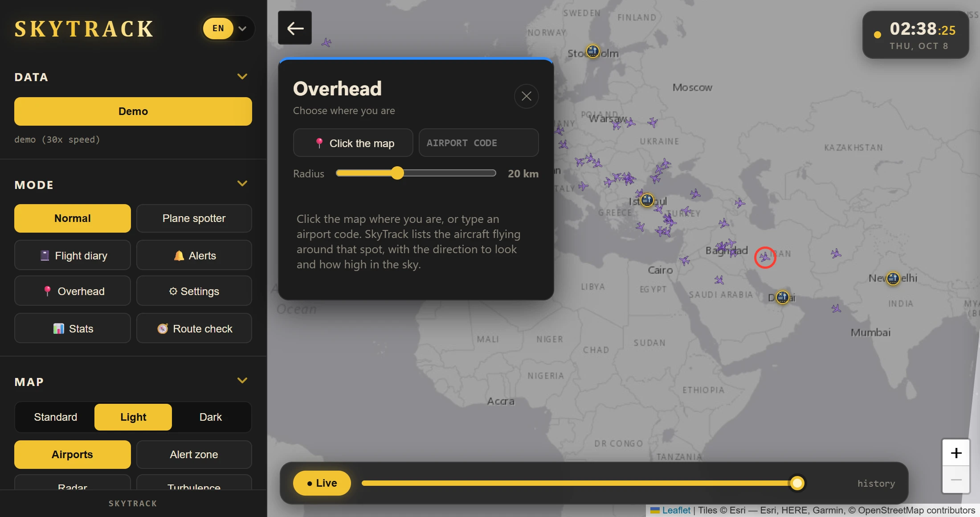Image resolution: width=980 pixels, height=517 pixels.
Task: Adjust the Radius slider handle
Action: 397,173
